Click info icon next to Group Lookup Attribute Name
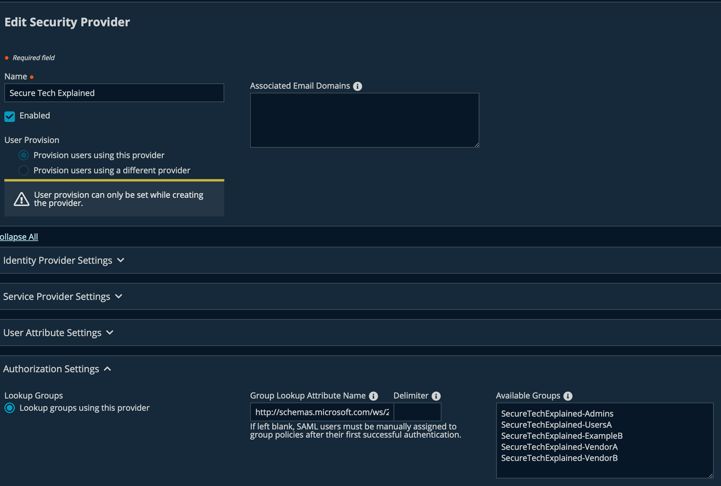The image size is (721, 486). coord(373,396)
